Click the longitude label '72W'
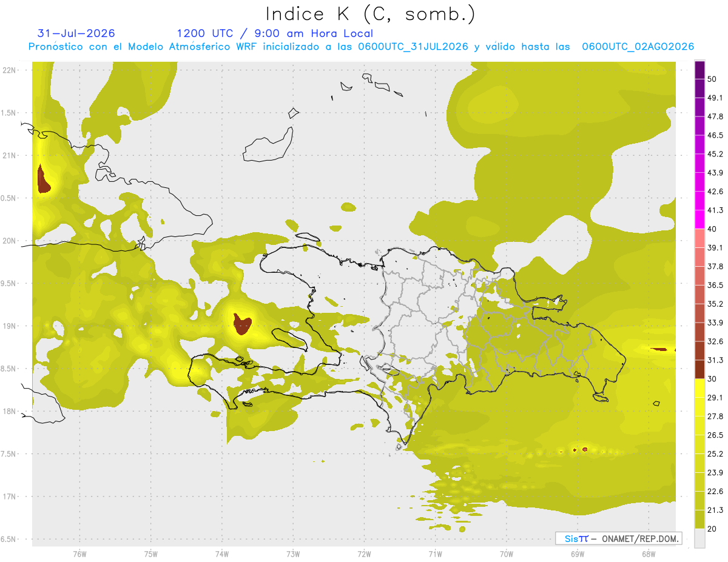 364,554
